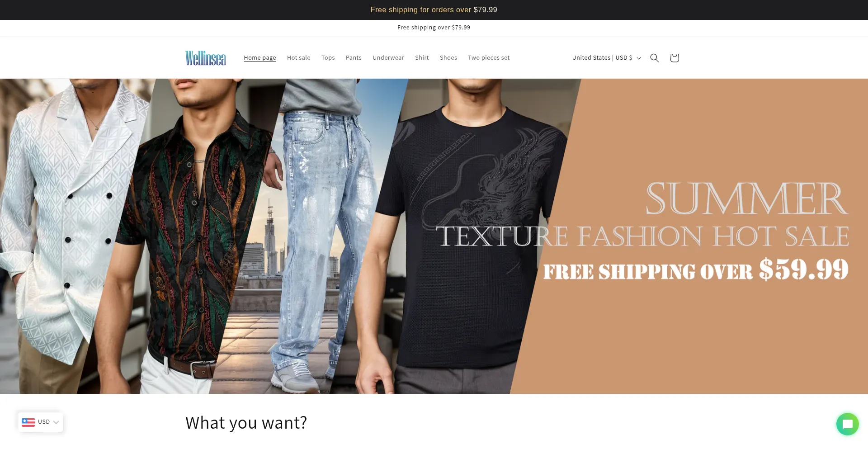Click the Wellinsea logo
The height and width of the screenshot is (449, 868).
[x=206, y=58]
